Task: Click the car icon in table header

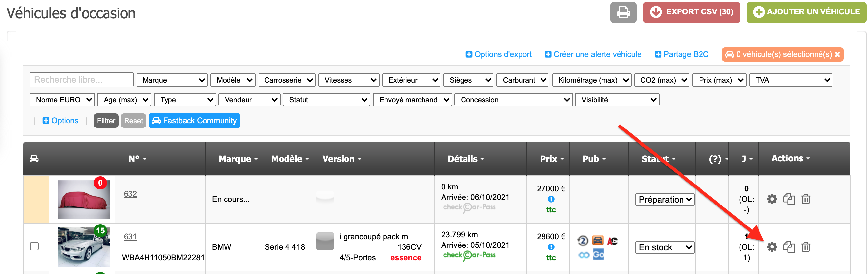Action: (x=34, y=158)
